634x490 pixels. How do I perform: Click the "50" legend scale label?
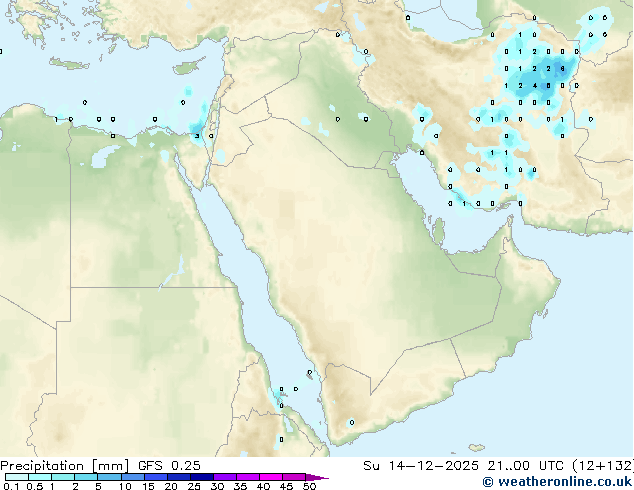[x=309, y=486]
